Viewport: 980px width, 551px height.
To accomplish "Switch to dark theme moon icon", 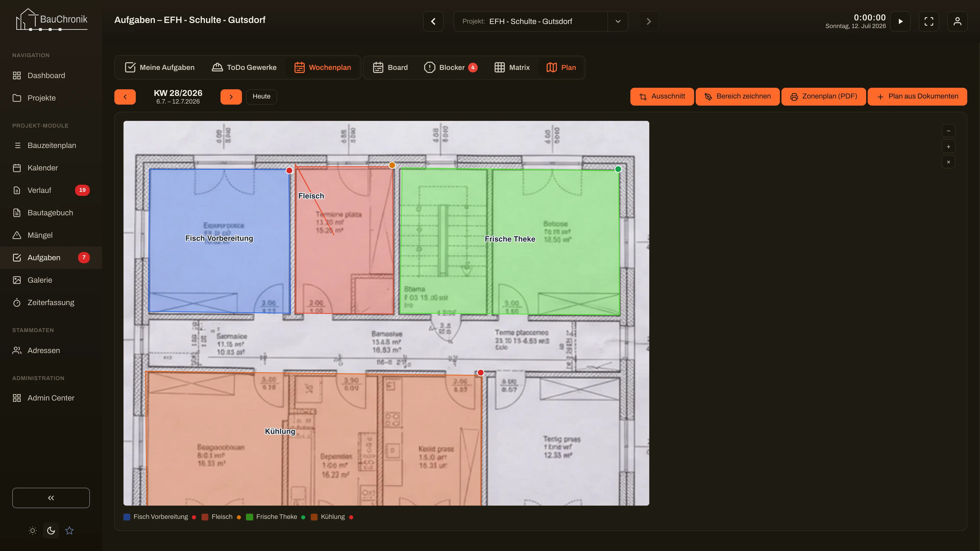I will [x=51, y=531].
